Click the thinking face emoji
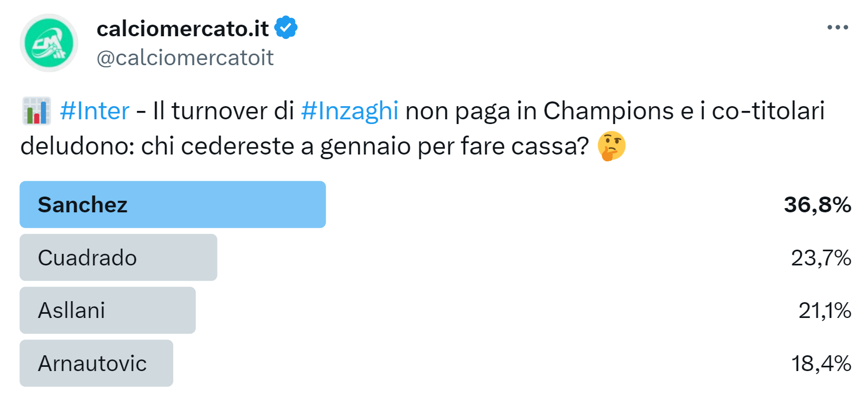This screenshot has width=868, height=401. (x=612, y=146)
